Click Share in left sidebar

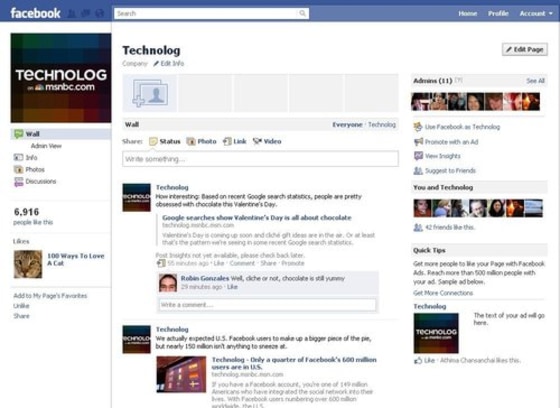click(21, 316)
